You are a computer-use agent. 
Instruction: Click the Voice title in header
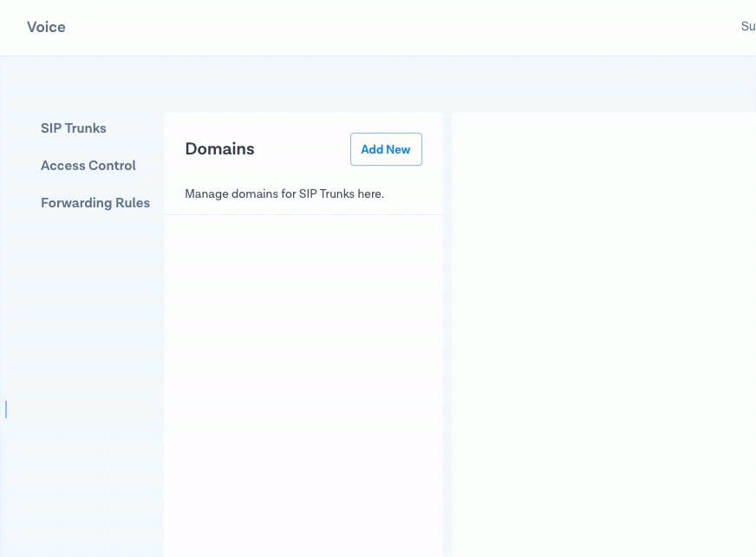pos(46,27)
